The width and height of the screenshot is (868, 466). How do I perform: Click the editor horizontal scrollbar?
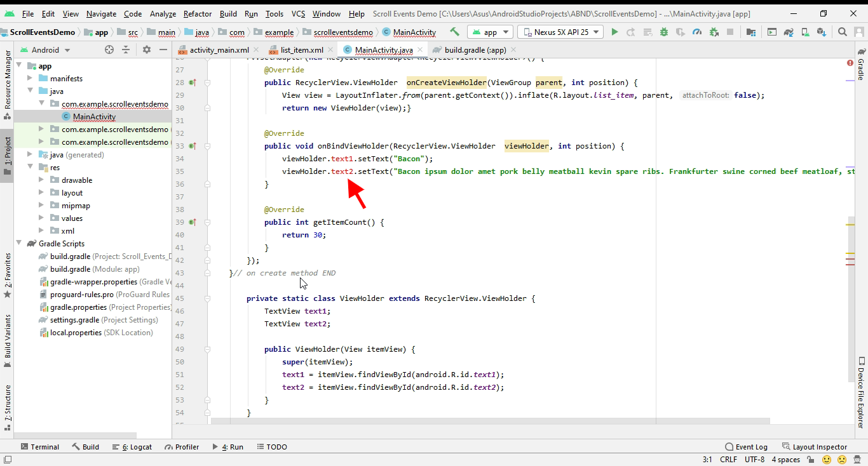click(x=490, y=421)
